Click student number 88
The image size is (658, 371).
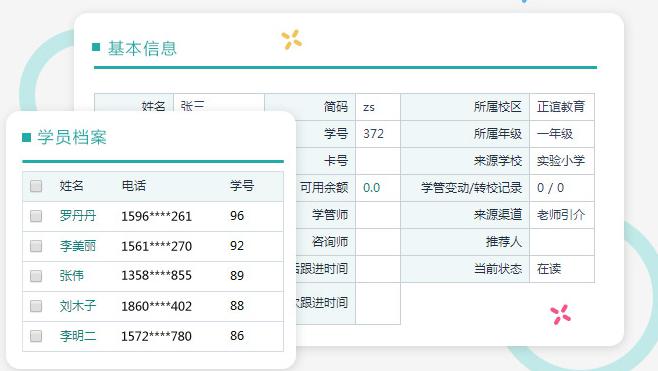point(237,306)
